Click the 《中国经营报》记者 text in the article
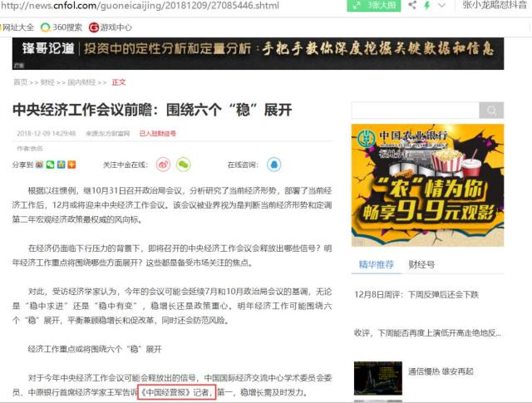 176,392
